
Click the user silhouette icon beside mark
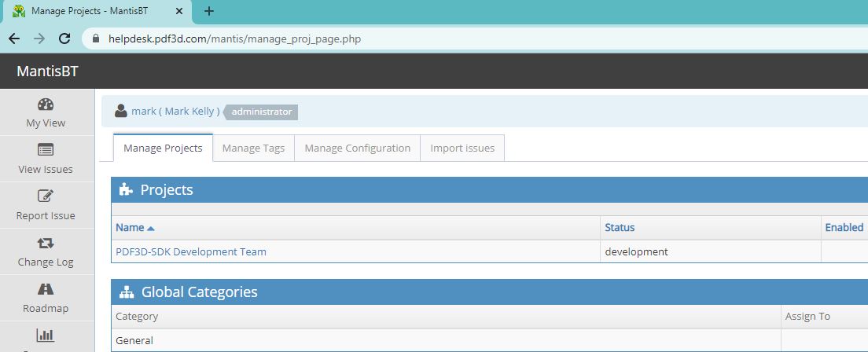pos(121,112)
